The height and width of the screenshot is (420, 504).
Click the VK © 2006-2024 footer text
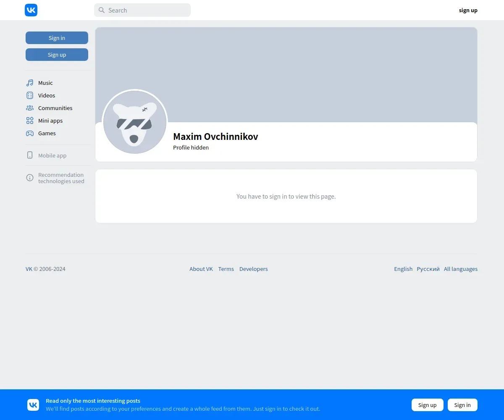pyautogui.click(x=45, y=269)
